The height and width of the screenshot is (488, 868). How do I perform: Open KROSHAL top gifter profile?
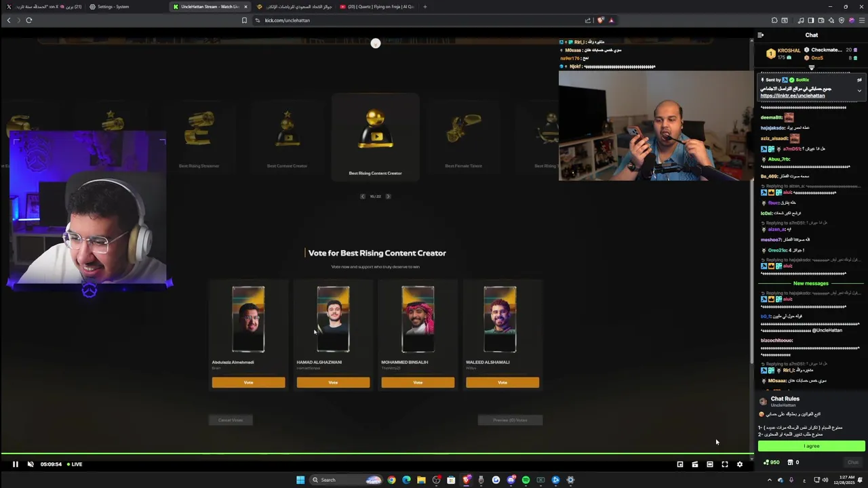tap(784, 54)
